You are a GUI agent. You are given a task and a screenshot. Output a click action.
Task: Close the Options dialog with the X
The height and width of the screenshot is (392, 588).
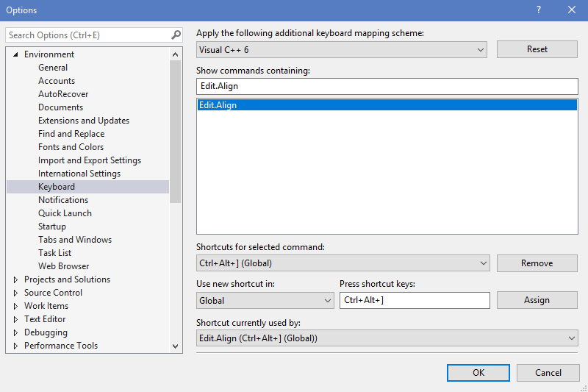click(572, 10)
